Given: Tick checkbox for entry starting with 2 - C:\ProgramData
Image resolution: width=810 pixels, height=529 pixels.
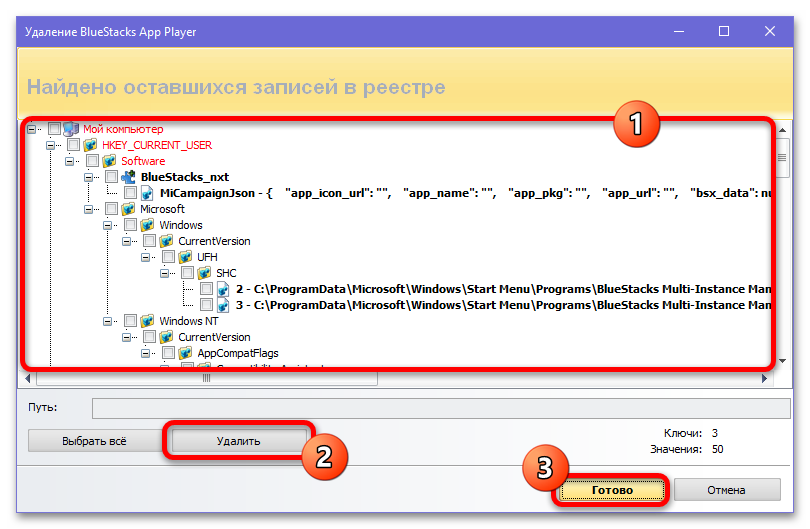Looking at the screenshot, I should tap(207, 289).
